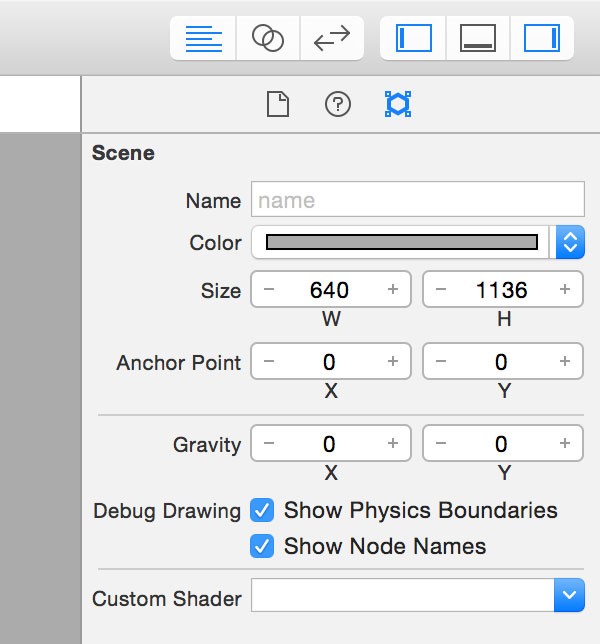Increase the Gravity X value
This screenshot has height=644, width=600.
click(393, 443)
